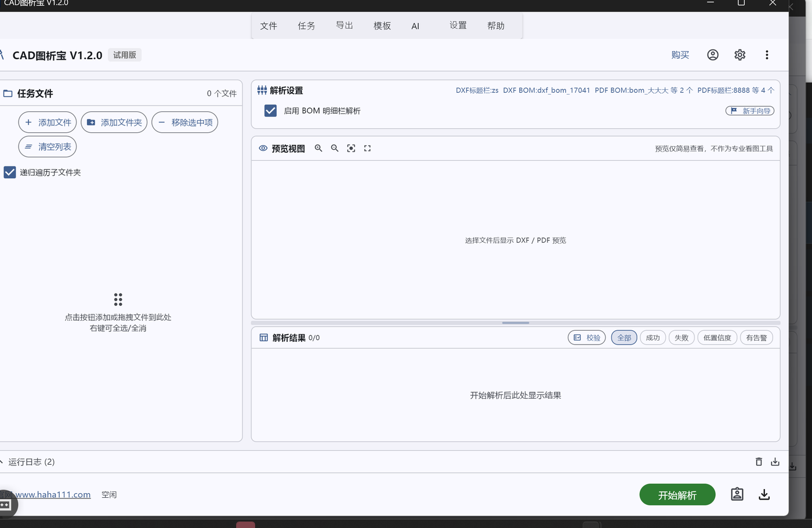The image size is (812, 528).
Task: Click the splitter handle between preview and results
Action: click(516, 323)
